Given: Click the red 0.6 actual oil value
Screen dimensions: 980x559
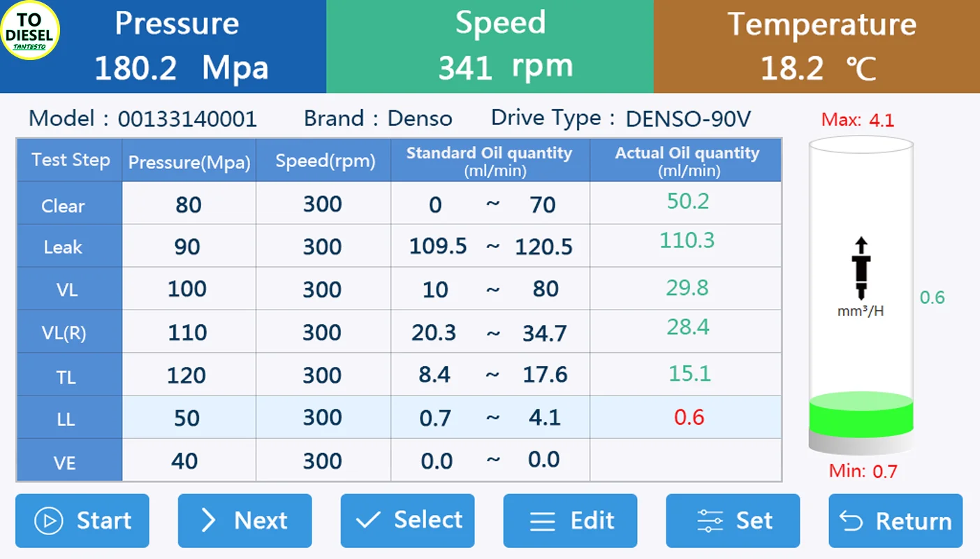Looking at the screenshot, I should (x=689, y=418).
